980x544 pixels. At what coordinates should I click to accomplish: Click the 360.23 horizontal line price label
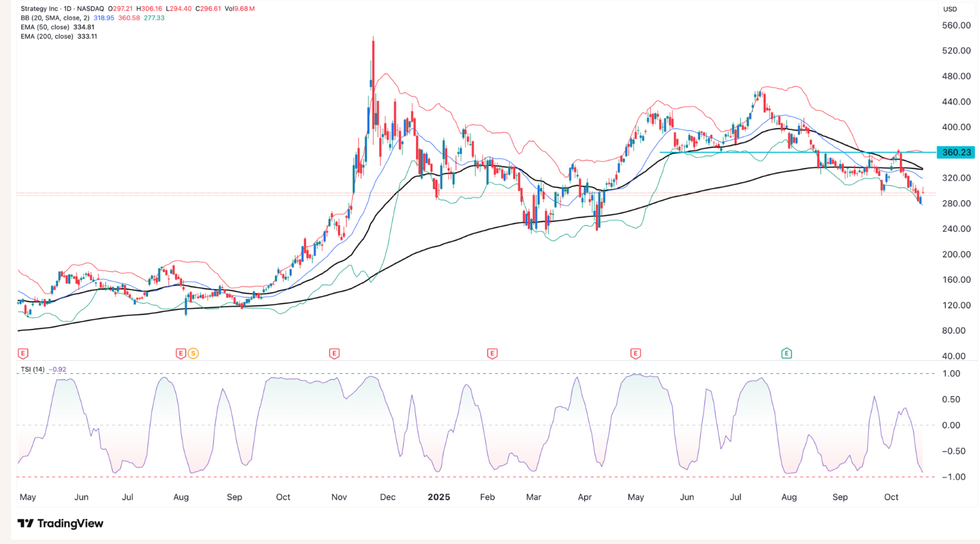956,153
